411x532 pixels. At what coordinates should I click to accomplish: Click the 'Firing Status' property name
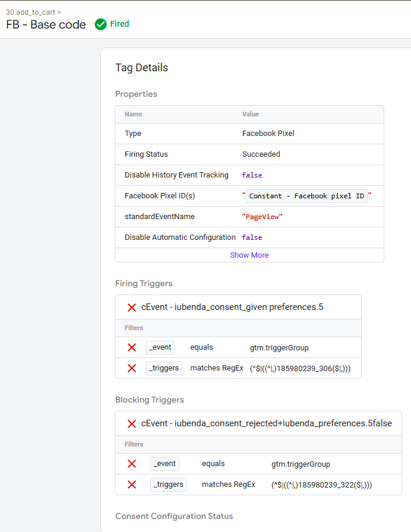click(x=146, y=154)
